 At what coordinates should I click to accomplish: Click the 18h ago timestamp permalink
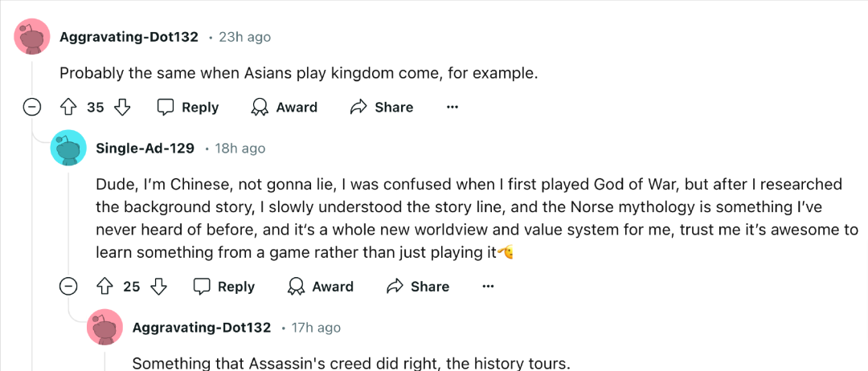(x=240, y=149)
